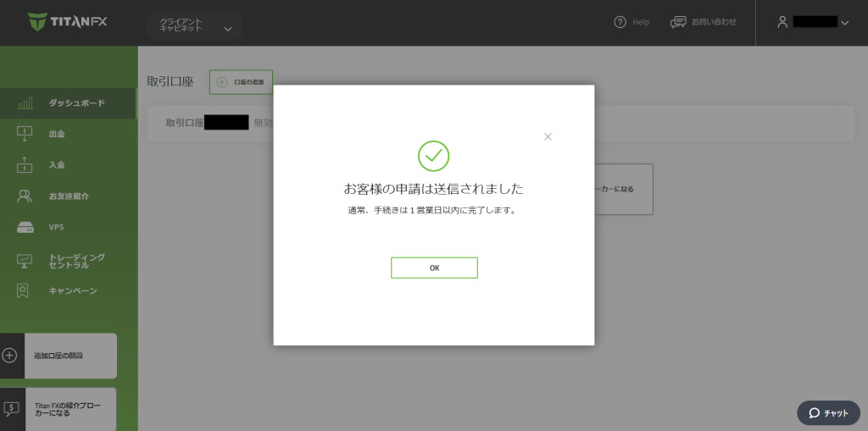The height and width of the screenshot is (431, 868).
Task: Click the dollar speech bubble icon in the sidebar
Action: click(11, 409)
